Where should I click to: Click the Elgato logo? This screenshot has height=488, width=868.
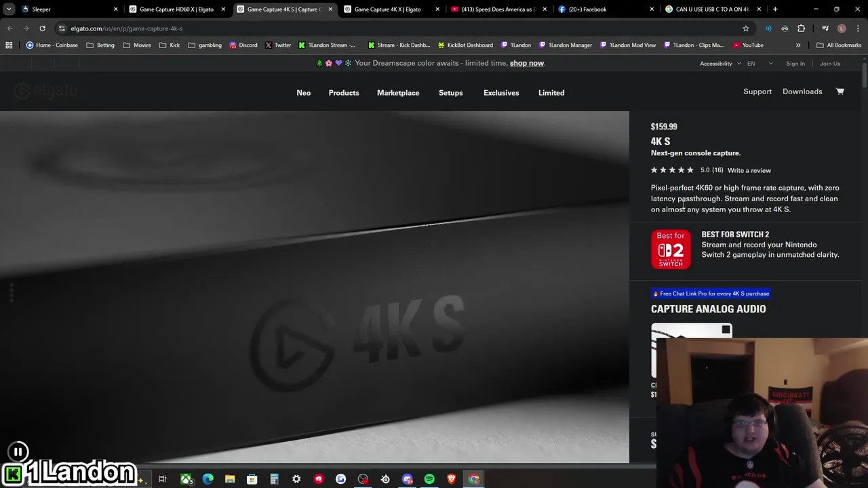(46, 91)
